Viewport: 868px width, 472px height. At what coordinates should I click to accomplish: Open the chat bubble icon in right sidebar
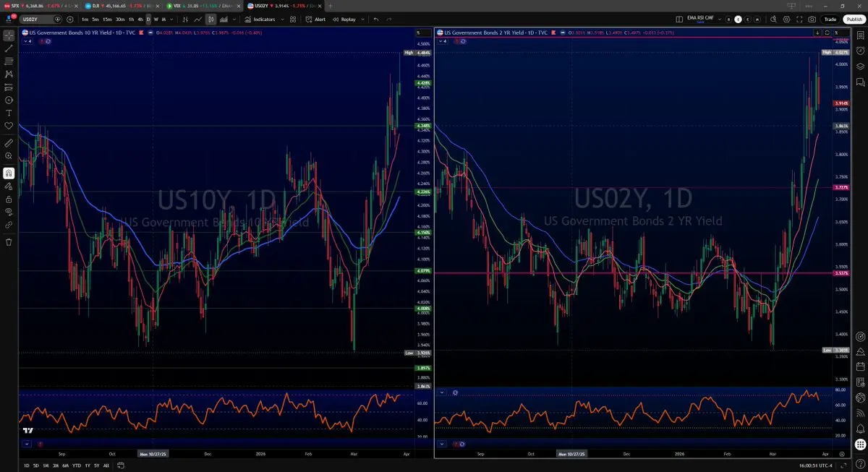point(860,81)
